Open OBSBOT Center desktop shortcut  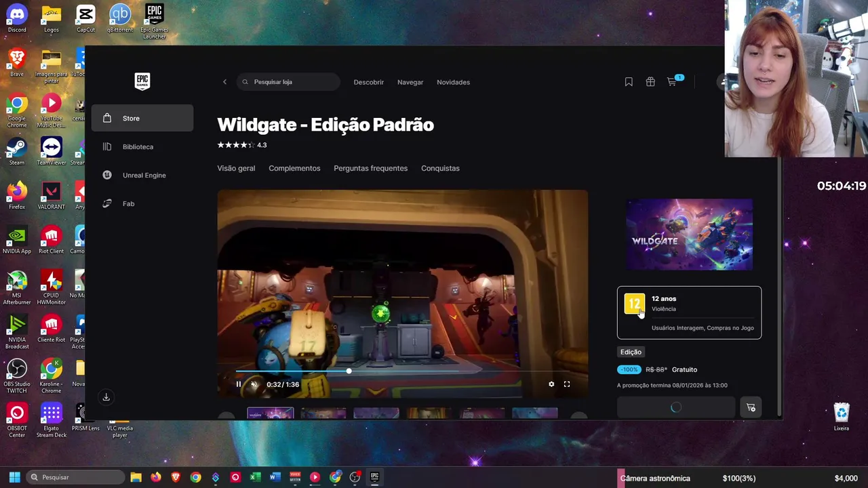point(17,420)
